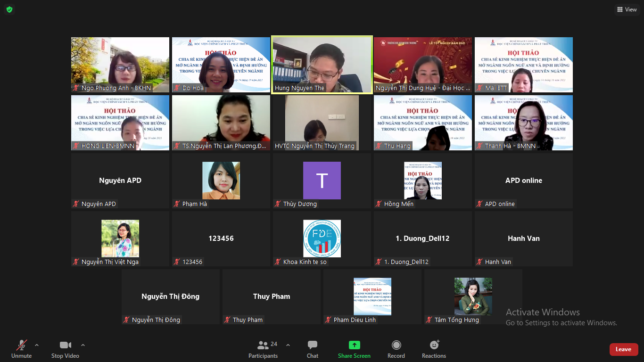644x362 pixels.
Task: Open the Reactions menu
Action: coord(434,349)
